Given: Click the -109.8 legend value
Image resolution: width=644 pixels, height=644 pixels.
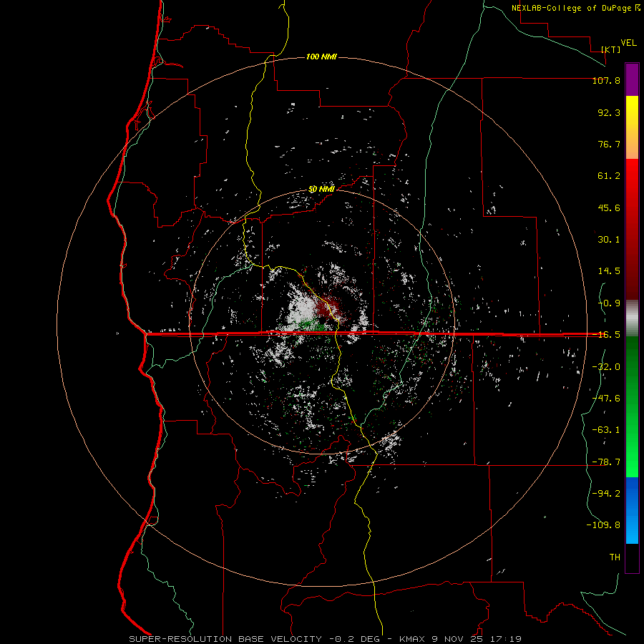Looking at the screenshot, I should pyautogui.click(x=603, y=525).
